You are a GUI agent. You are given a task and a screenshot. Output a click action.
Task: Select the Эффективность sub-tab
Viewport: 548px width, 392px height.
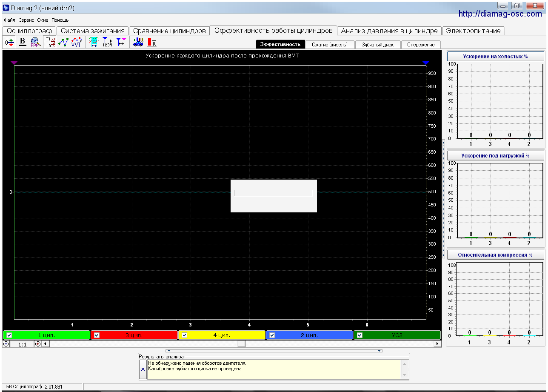pos(280,44)
